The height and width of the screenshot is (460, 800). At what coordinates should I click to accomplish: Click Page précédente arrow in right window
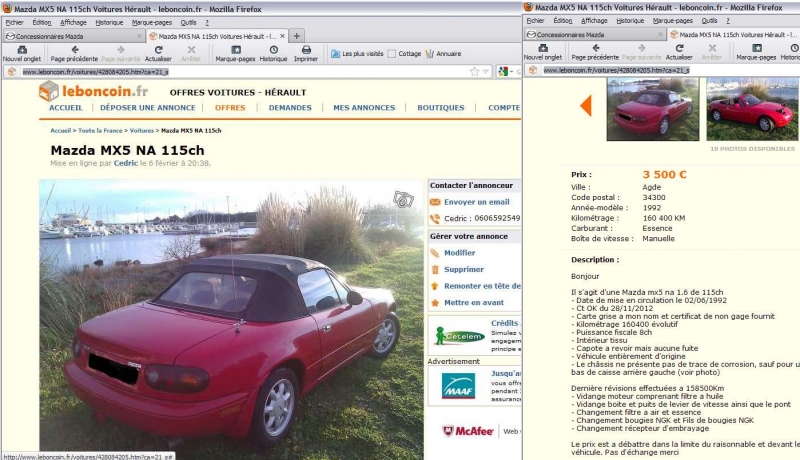tap(595, 48)
